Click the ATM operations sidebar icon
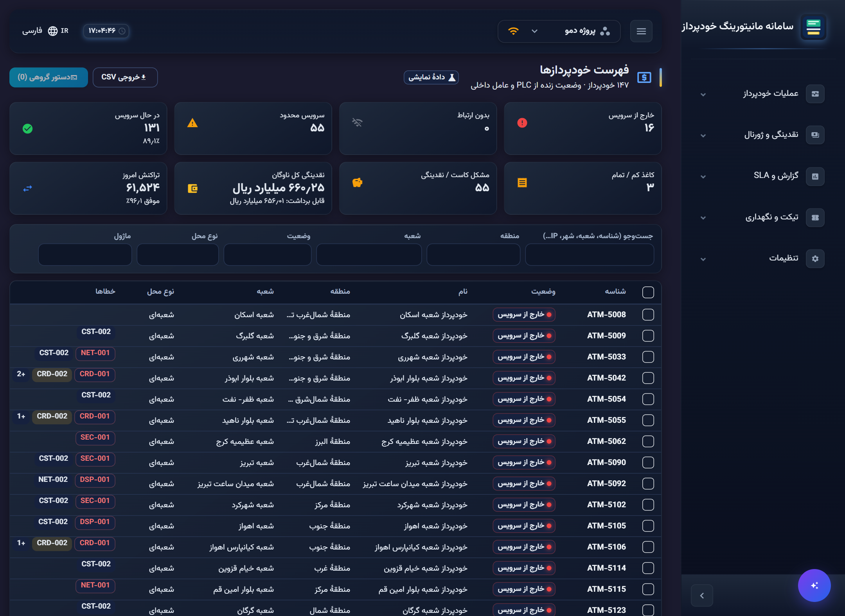This screenshot has height=616, width=845. (x=815, y=94)
